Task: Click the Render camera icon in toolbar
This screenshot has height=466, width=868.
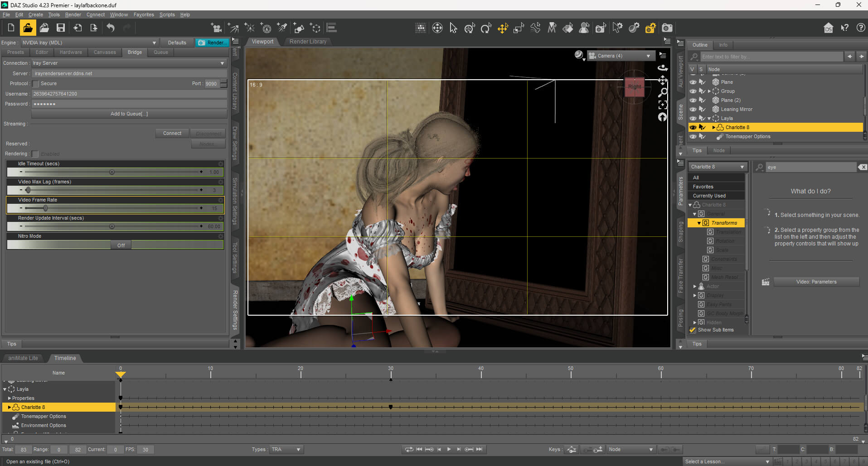Action: pyautogui.click(x=667, y=28)
